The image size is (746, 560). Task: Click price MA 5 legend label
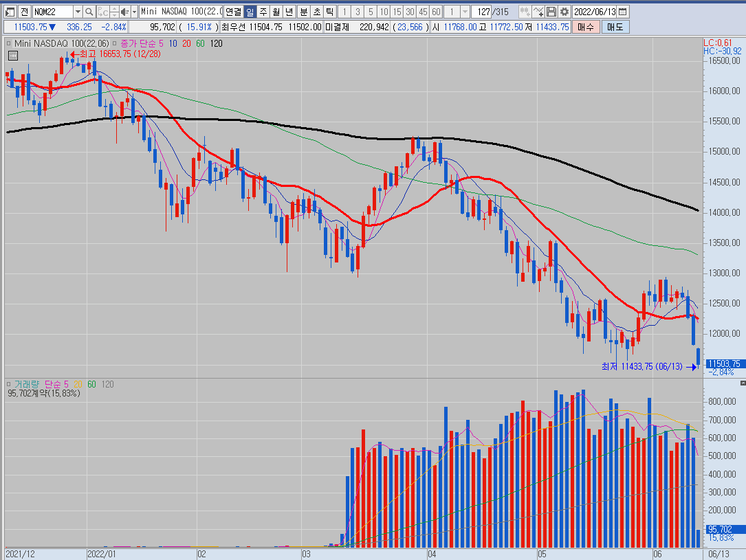[x=161, y=43]
